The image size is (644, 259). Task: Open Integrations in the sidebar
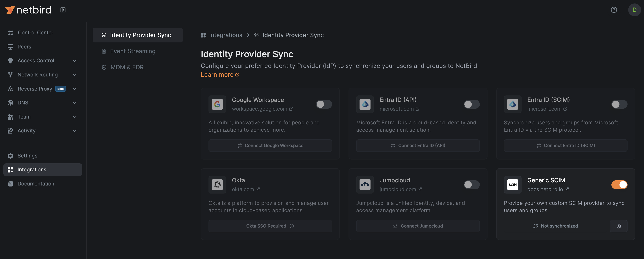pos(43,170)
